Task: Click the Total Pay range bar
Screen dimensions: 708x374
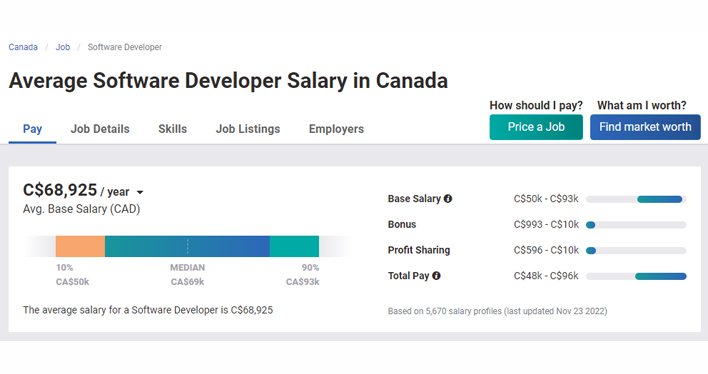Action: (636, 276)
